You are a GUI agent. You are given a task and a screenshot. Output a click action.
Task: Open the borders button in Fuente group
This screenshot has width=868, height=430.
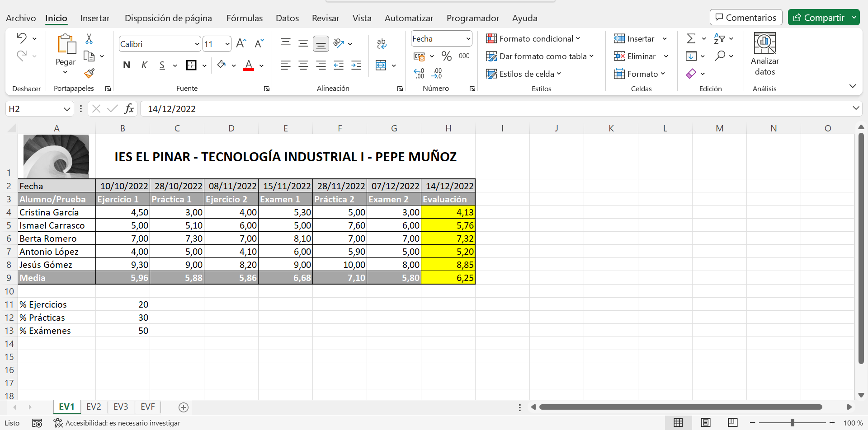tap(192, 65)
